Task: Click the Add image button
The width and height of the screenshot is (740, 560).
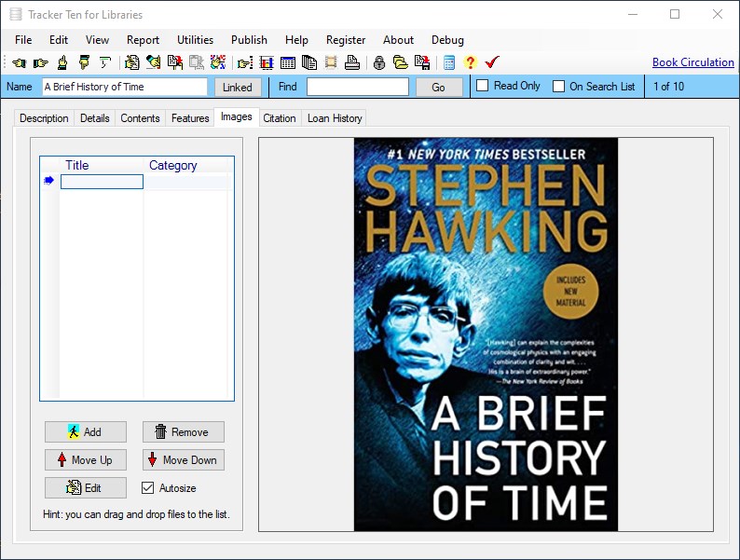Action: (86, 431)
